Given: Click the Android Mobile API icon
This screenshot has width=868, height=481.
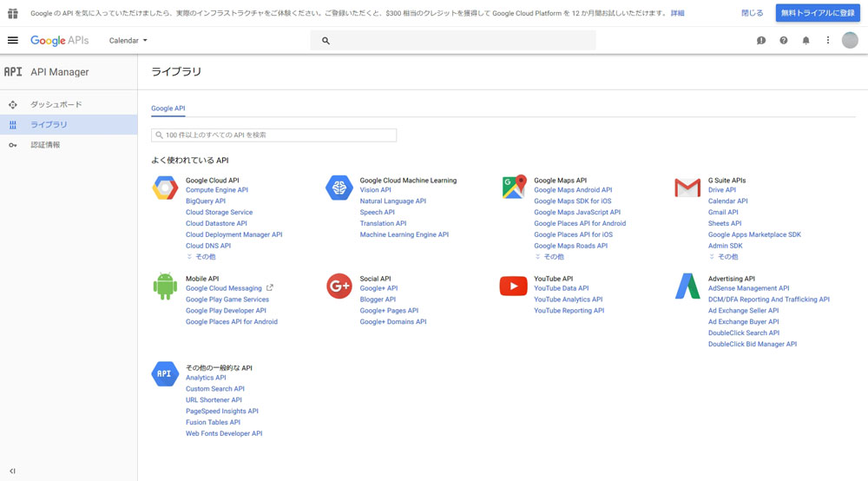Looking at the screenshot, I should coord(165,287).
